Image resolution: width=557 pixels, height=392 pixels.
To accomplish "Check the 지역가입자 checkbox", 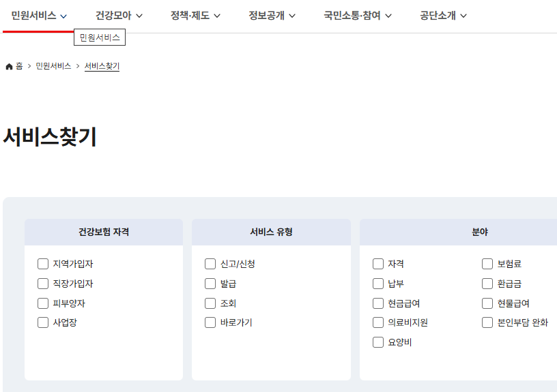I will pos(43,264).
